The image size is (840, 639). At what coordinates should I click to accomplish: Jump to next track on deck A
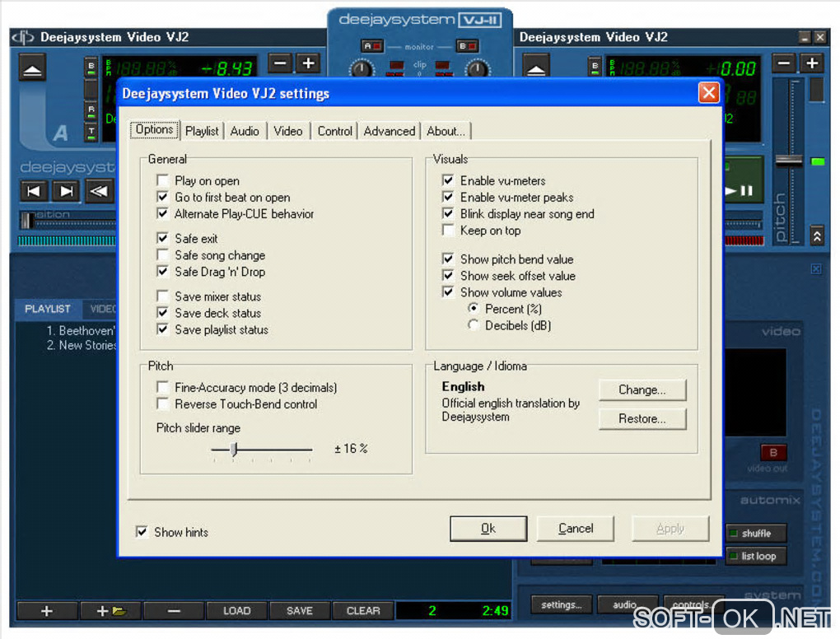click(67, 191)
